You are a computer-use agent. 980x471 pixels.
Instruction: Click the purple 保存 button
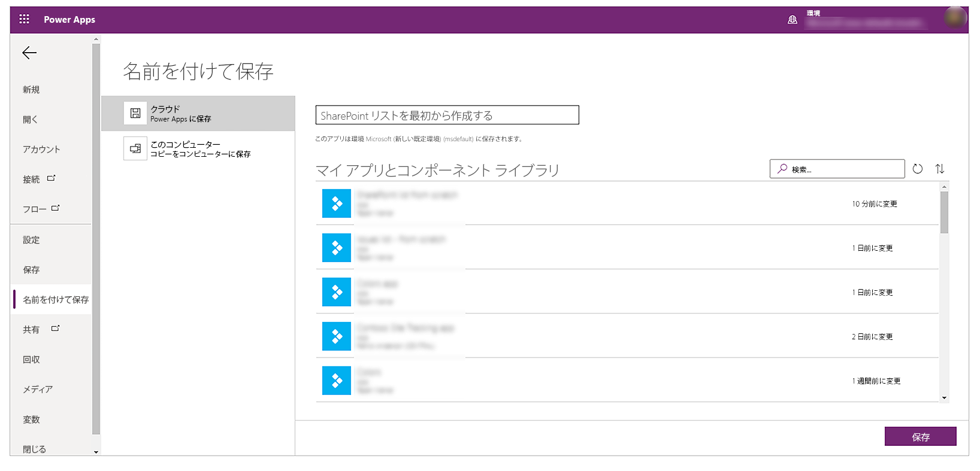(920, 437)
